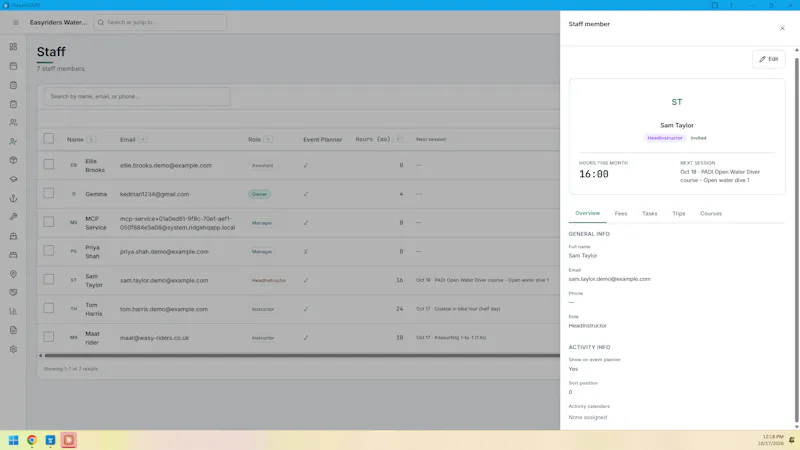This screenshot has width=800, height=450.
Task: Open the settings gear icon in sidebar
Action: (x=13, y=349)
